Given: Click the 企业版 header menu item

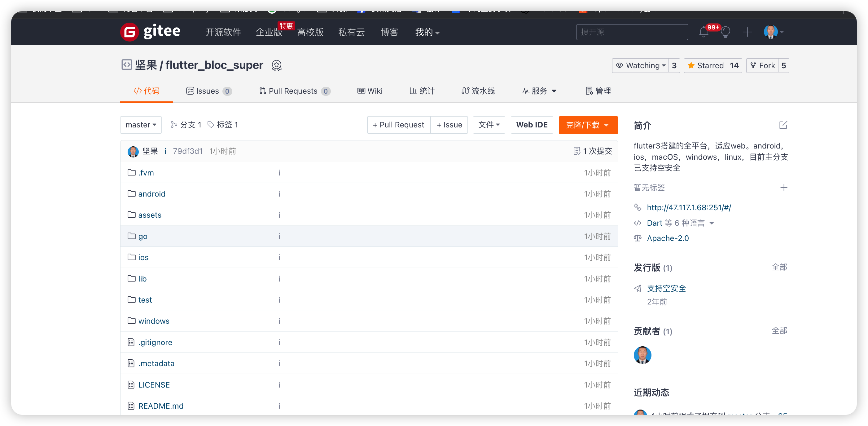Looking at the screenshot, I should point(269,32).
